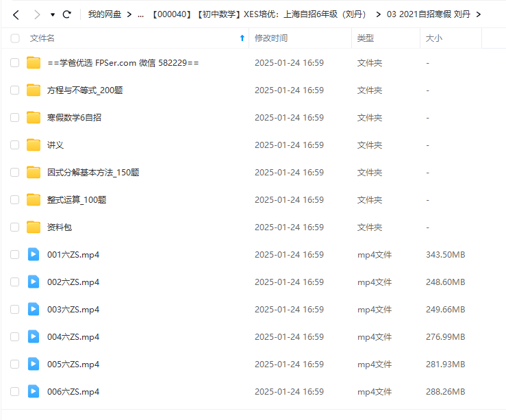Check the 001六ZS.mp4 checkbox

(x=15, y=254)
